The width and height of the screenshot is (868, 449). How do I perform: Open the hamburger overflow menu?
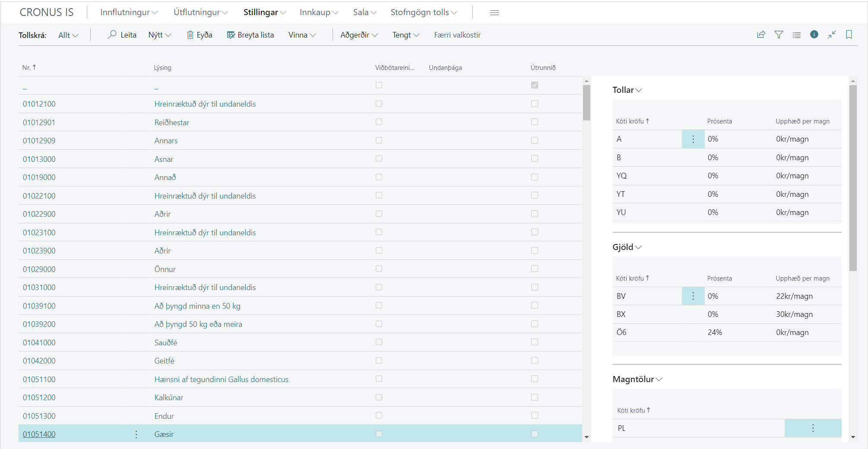494,13
